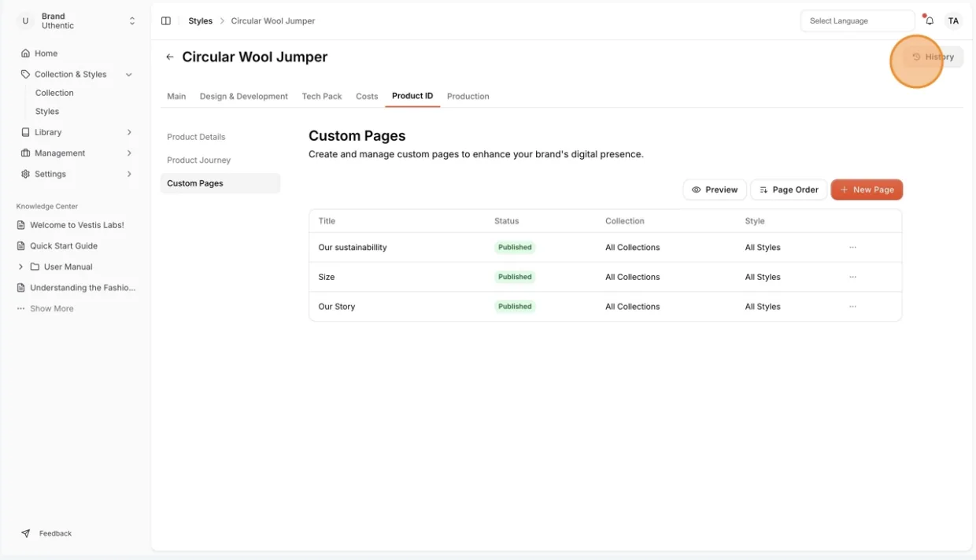The width and height of the screenshot is (976, 560).
Task: Open the Costs tab
Action: pyautogui.click(x=367, y=96)
